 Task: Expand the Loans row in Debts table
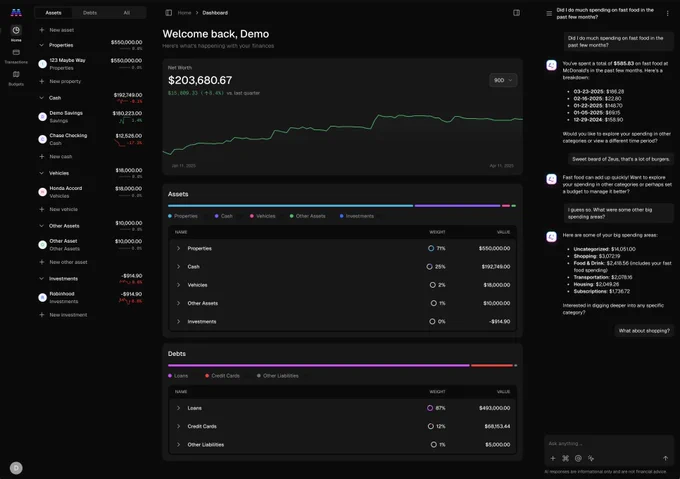pyautogui.click(x=178, y=408)
